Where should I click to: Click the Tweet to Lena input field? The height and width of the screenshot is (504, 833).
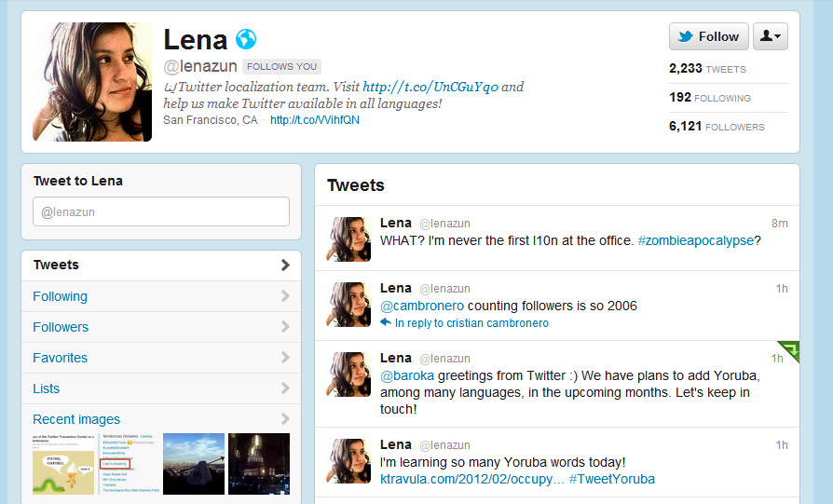[x=161, y=211]
